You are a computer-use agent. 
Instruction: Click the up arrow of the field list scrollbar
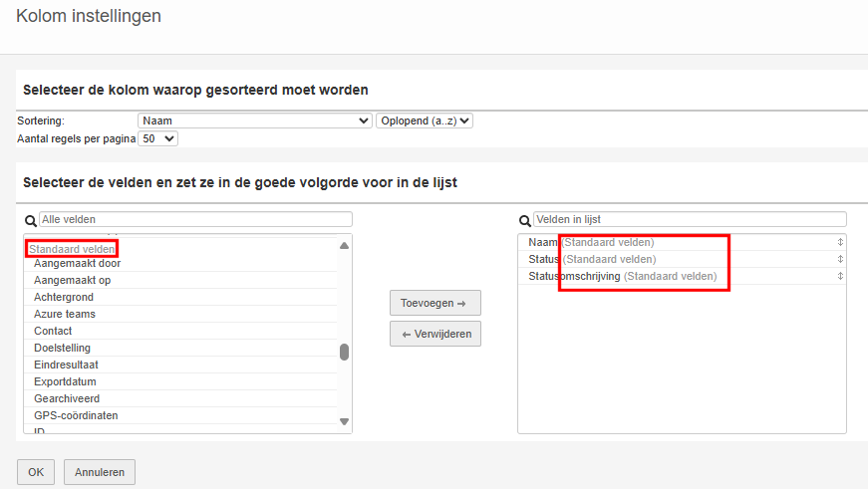coord(345,246)
